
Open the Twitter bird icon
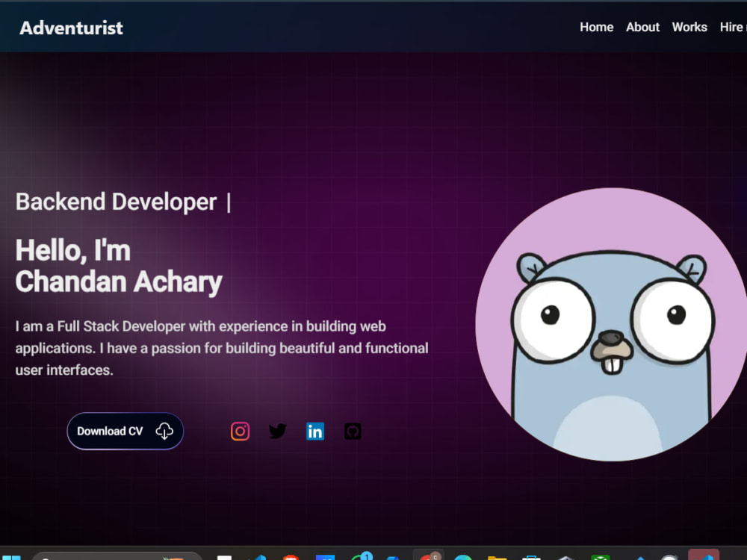(x=278, y=432)
